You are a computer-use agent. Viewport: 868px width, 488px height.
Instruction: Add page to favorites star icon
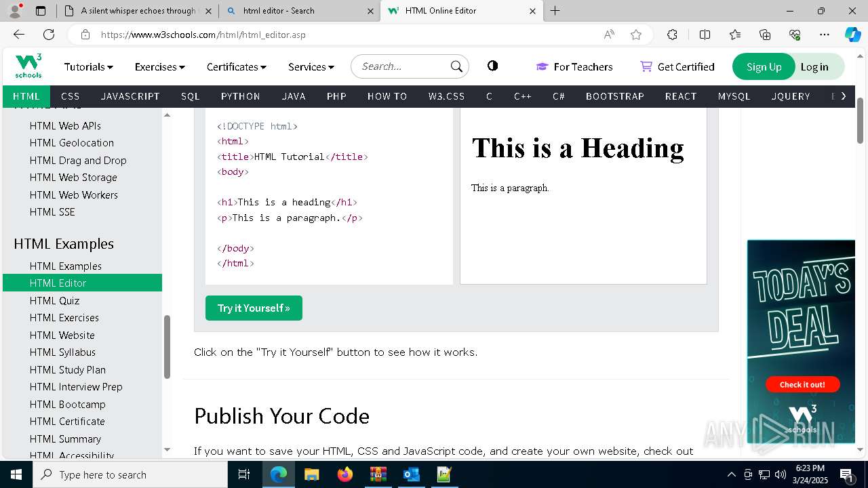tap(636, 35)
